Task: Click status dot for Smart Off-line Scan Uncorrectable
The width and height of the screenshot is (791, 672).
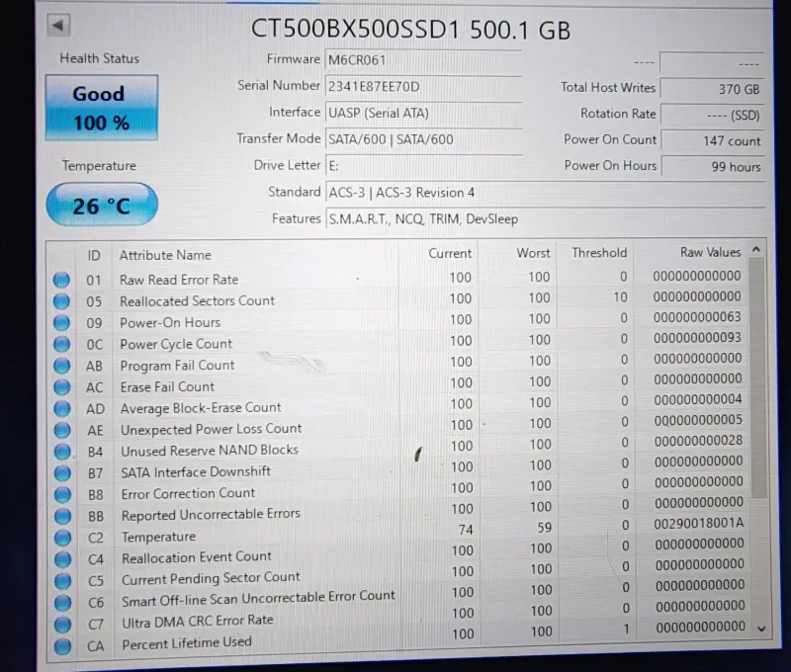Action: coord(62,603)
